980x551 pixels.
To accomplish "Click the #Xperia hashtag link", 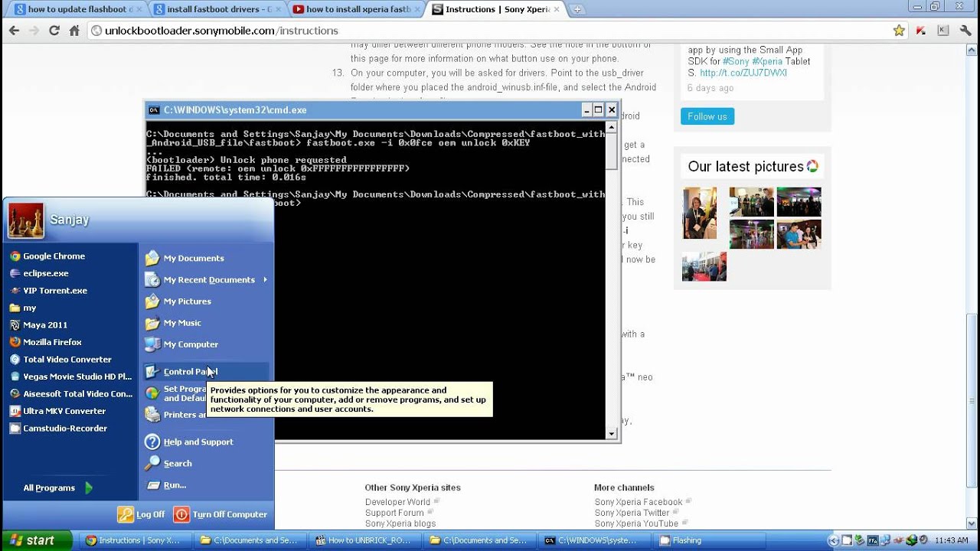I will coord(767,61).
